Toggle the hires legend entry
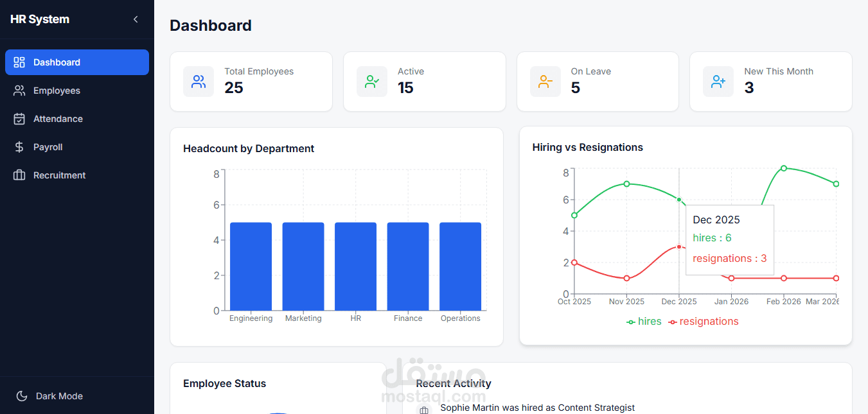The width and height of the screenshot is (868, 414). point(644,322)
